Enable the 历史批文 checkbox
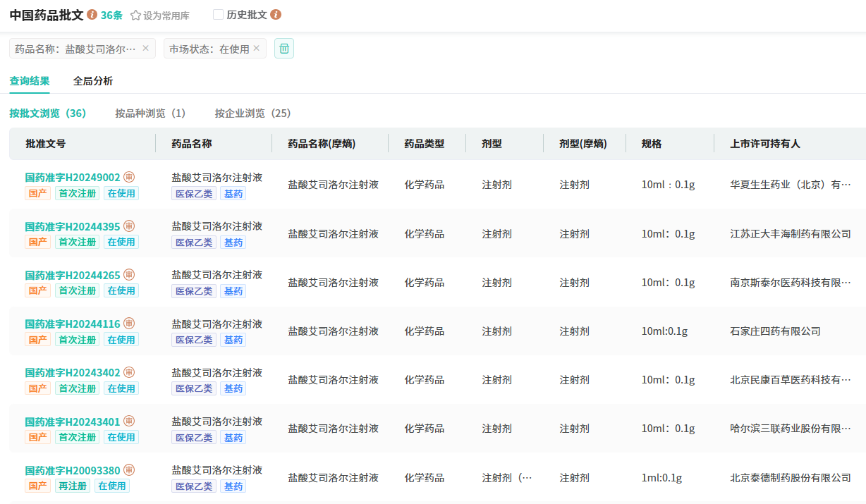 [218, 15]
